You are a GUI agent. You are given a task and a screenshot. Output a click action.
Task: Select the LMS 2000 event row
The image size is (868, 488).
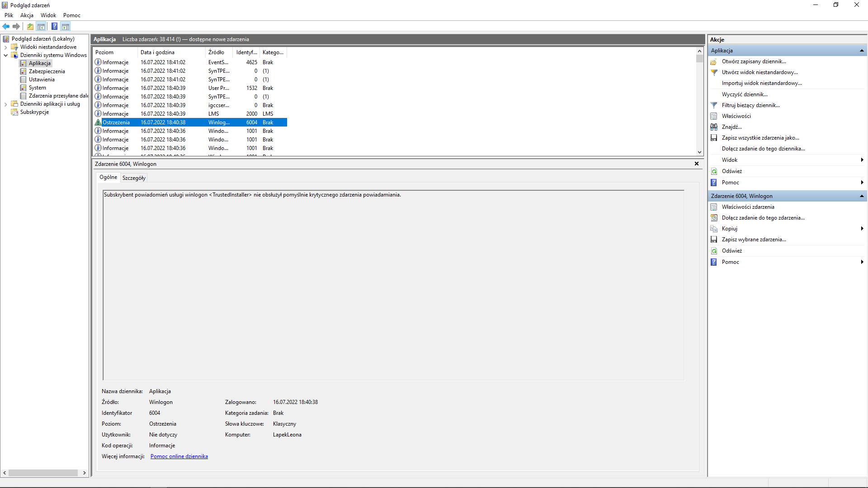pyautogui.click(x=190, y=114)
